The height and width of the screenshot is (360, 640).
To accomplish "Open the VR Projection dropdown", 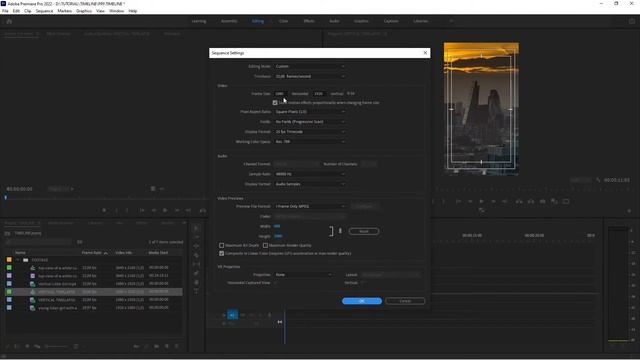I will 303,275.
